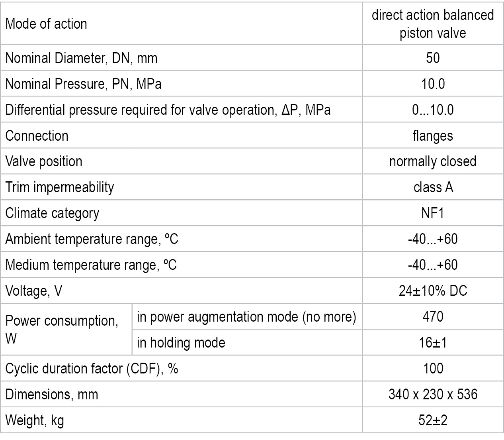Click the 'Ambient temperature range' label

[x=92, y=239]
